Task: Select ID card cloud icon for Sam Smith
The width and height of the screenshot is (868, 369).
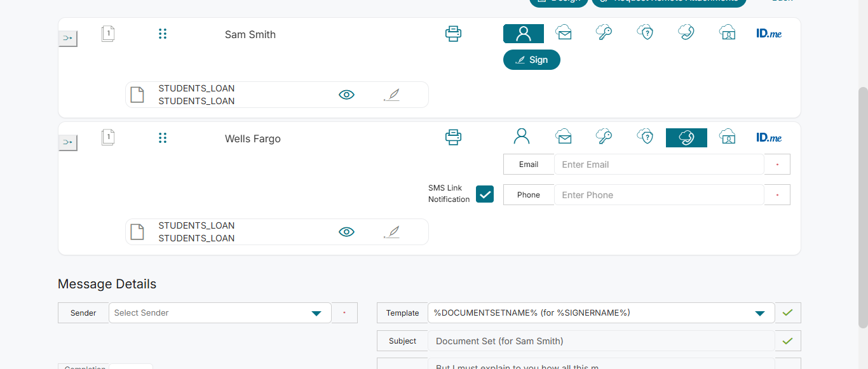Action: point(728,33)
